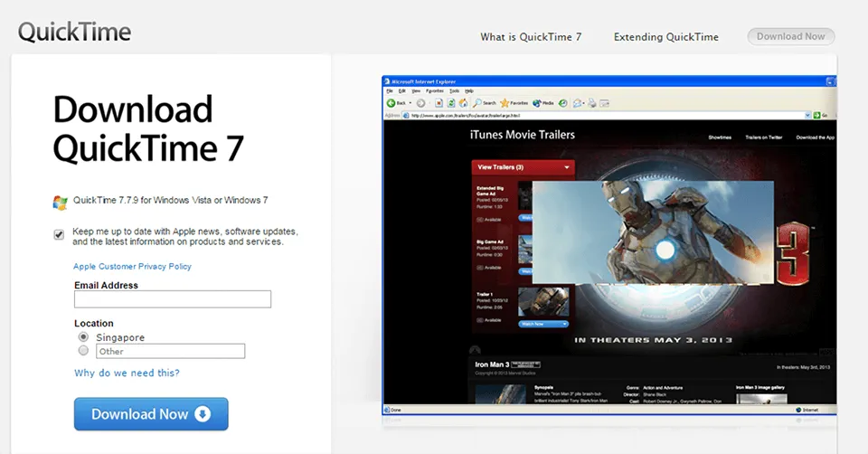The width and height of the screenshot is (868, 454).
Task: Click the Internet zone globe in status bar
Action: coord(798,410)
